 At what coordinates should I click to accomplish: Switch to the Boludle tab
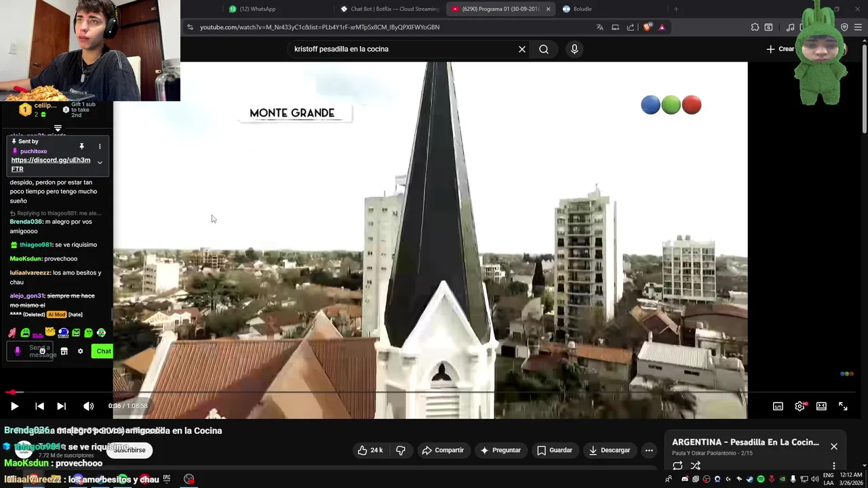click(x=610, y=9)
